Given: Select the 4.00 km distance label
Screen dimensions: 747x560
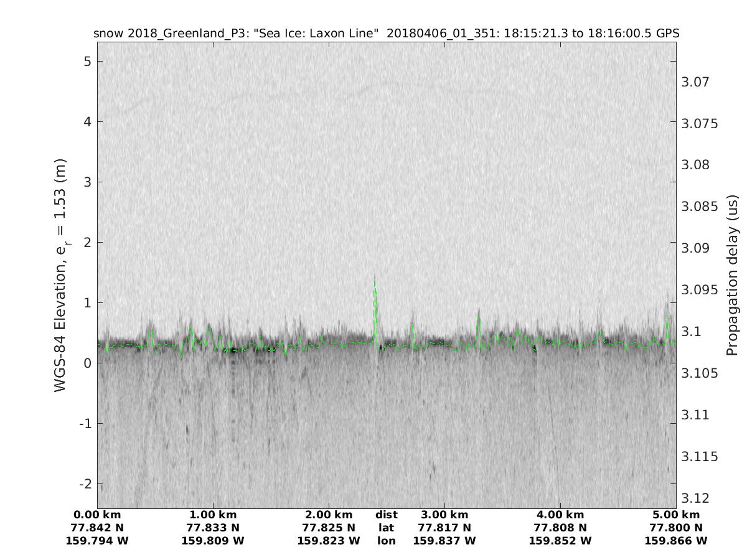Looking at the screenshot, I should click(x=560, y=515).
